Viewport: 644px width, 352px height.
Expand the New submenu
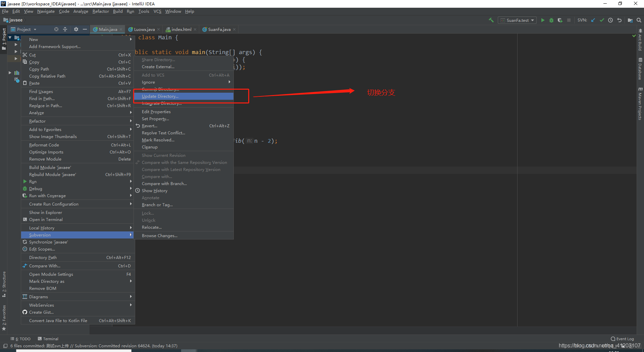click(x=78, y=39)
